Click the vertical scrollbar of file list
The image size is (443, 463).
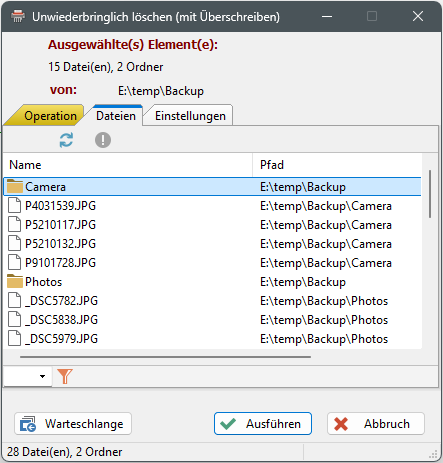point(430,194)
